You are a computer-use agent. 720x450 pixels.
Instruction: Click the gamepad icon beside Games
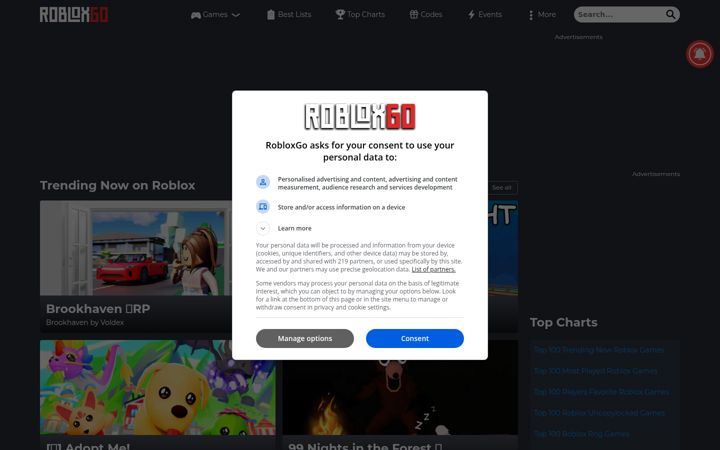[x=196, y=15]
